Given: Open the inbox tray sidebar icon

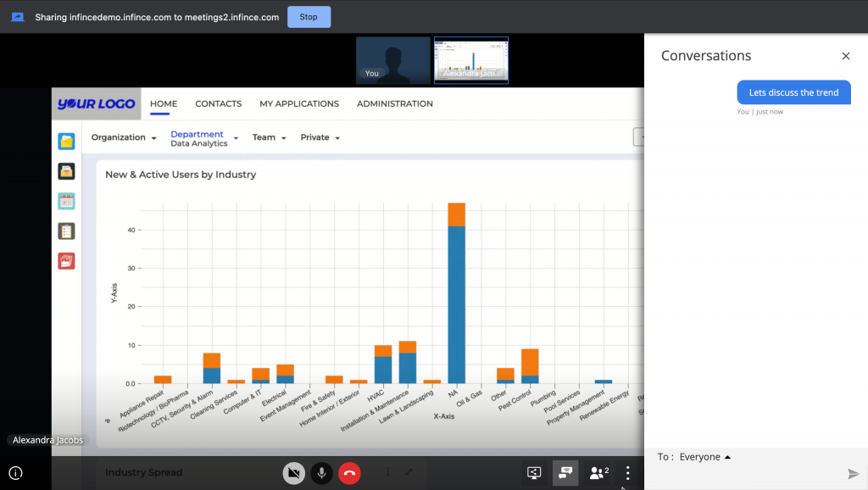Looking at the screenshot, I should pyautogui.click(x=66, y=171).
